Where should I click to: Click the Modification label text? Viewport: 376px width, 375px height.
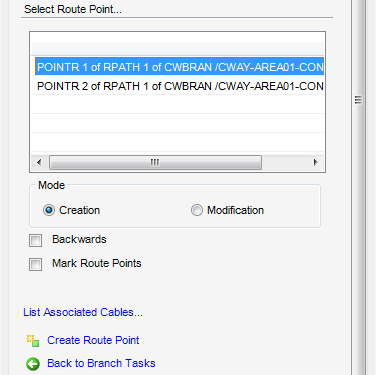(235, 210)
